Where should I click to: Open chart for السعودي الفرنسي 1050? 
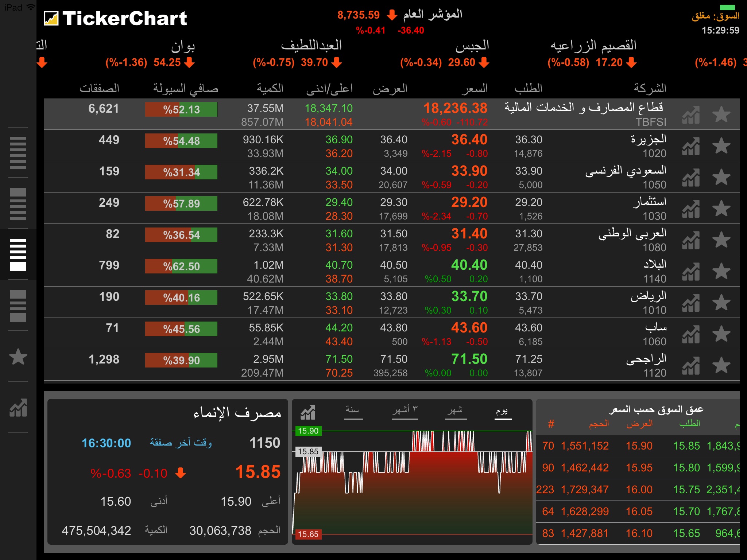click(691, 178)
